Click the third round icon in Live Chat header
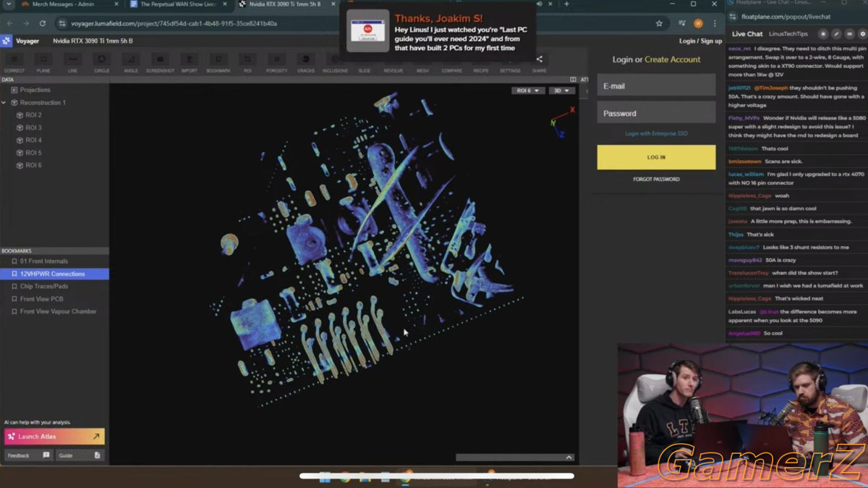This screenshot has height=488, width=868. (x=849, y=34)
